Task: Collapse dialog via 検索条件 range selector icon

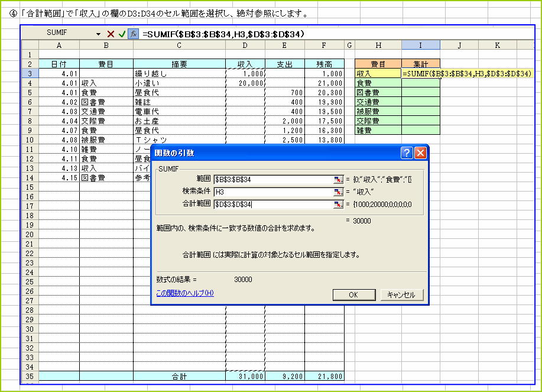Action: (x=338, y=192)
